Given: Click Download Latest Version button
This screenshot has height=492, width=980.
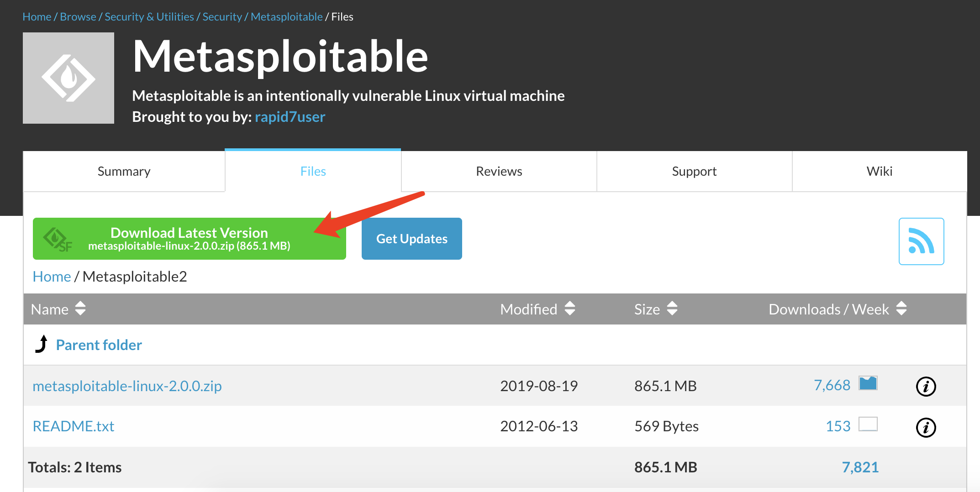Looking at the screenshot, I should pos(189,239).
